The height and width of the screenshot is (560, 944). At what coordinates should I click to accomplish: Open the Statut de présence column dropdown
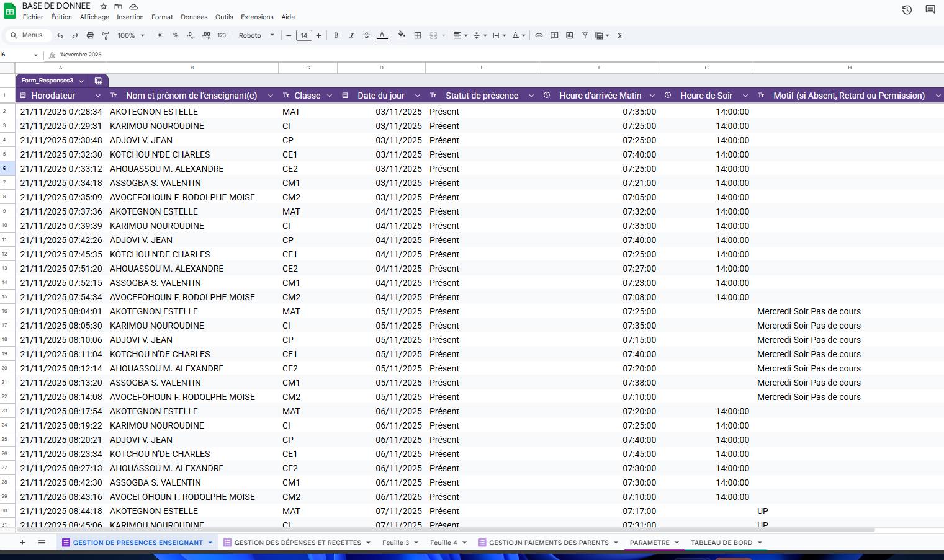(x=531, y=96)
